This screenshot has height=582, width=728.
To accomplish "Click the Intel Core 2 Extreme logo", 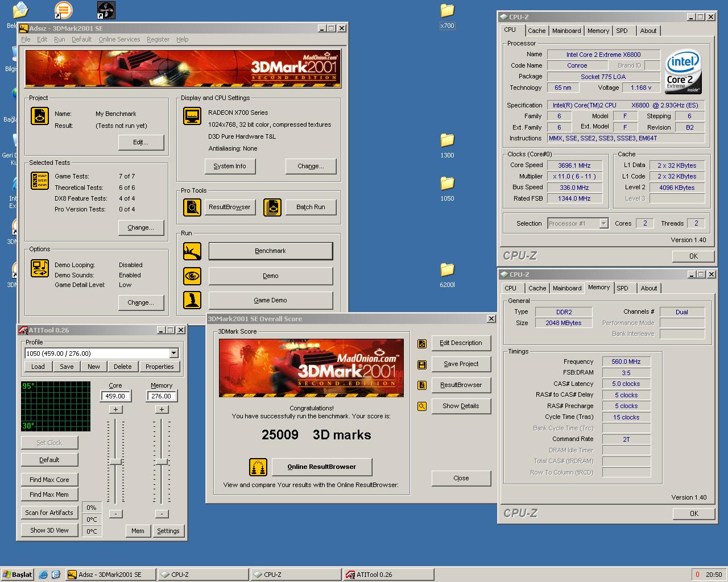I will [x=683, y=72].
